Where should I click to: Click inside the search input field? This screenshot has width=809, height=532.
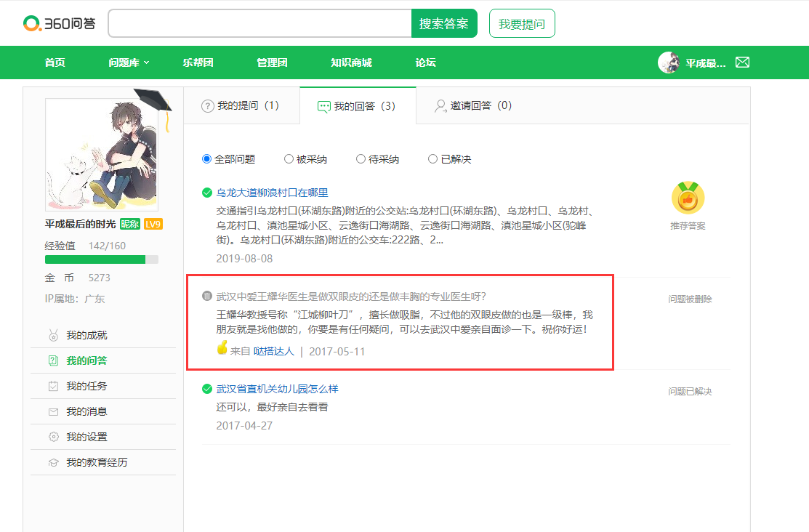[259, 23]
